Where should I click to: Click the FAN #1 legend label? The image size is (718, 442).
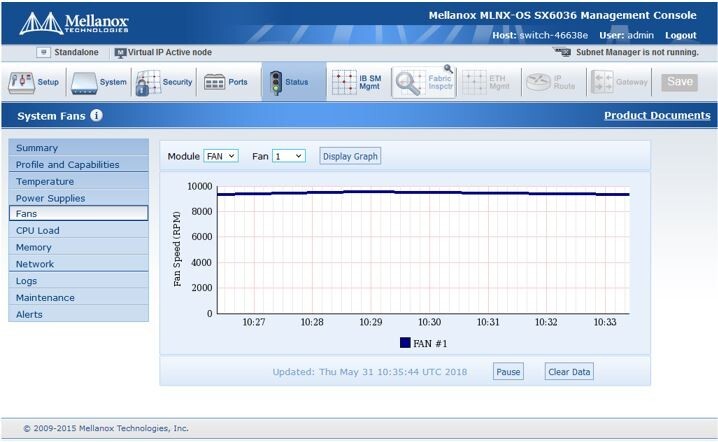tap(430, 344)
